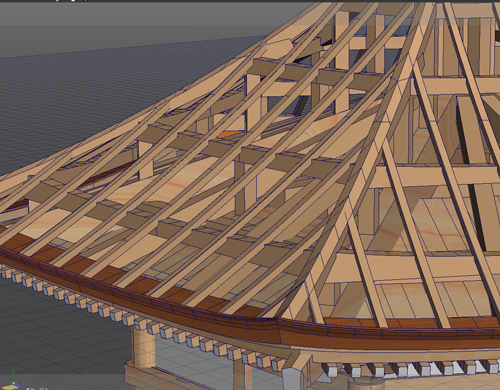Screen dimensions: 500x390
Task: Click the green Y-axis arrow of the gizmo
Action: tap(13, 369)
